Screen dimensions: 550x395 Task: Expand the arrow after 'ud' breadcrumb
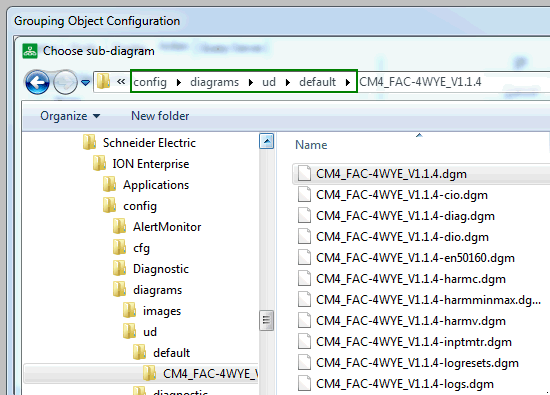(x=288, y=82)
